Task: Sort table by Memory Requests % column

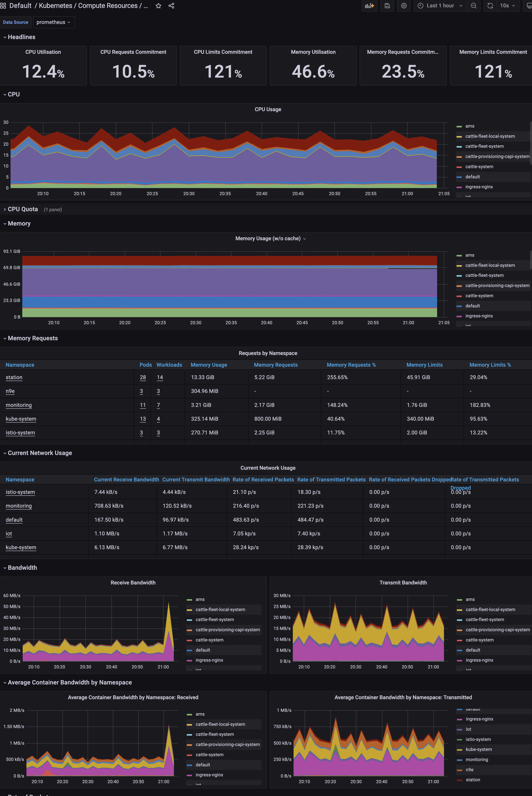Action: coord(351,365)
